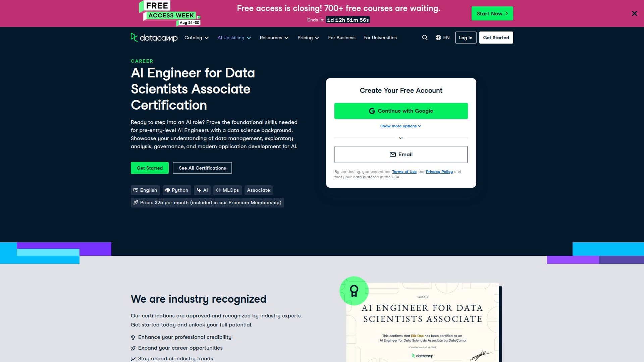
Task: Click trophy icon next to professional credibility
Action: click(x=133, y=337)
